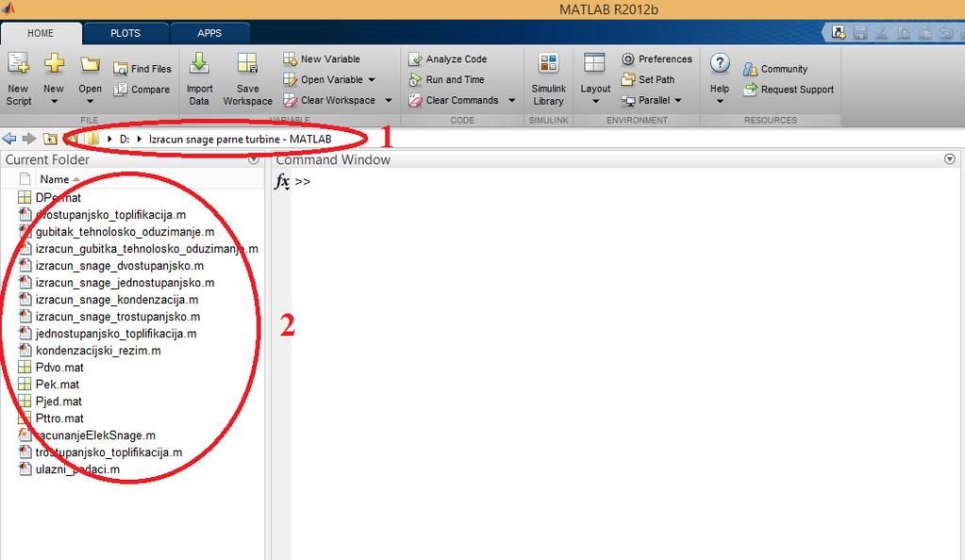
Task: Click the new shortcut icon in quick access toolbar
Action: click(839, 33)
